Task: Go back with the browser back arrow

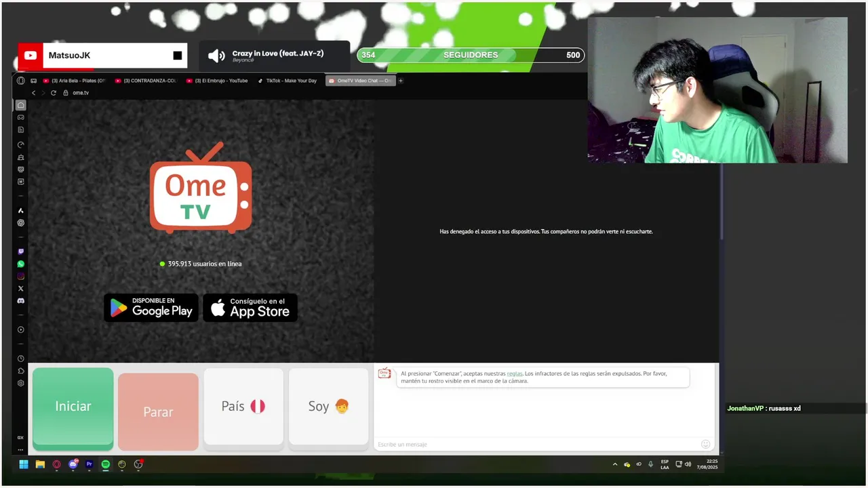Action: click(x=34, y=93)
